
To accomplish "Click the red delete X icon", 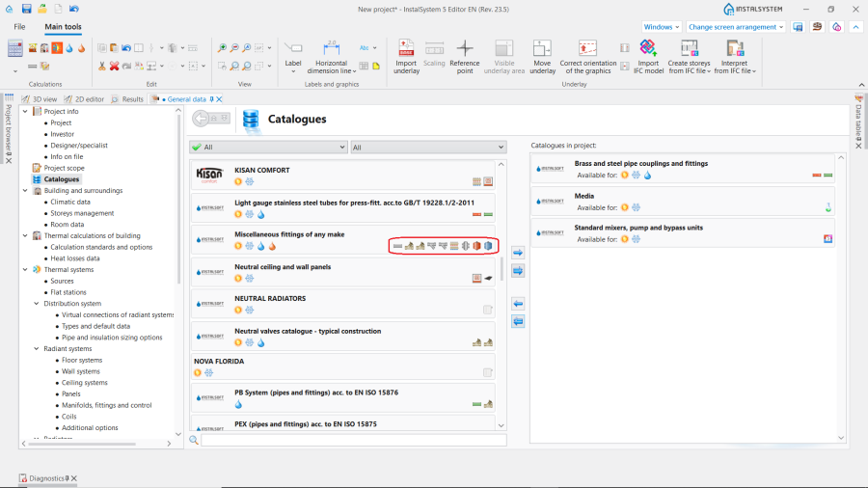I will [x=114, y=66].
